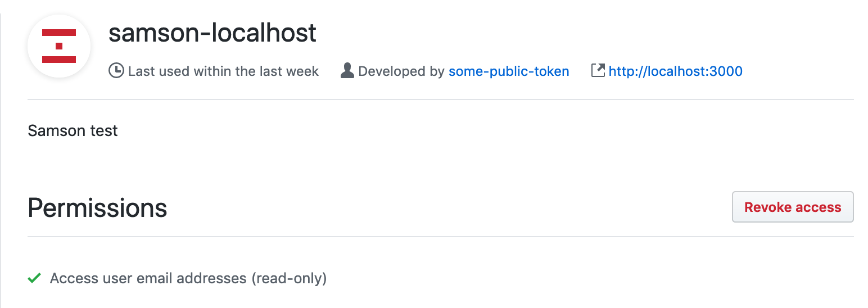This screenshot has height=308, width=868.
Task: Click the samson-localhost app logo
Action: [59, 46]
